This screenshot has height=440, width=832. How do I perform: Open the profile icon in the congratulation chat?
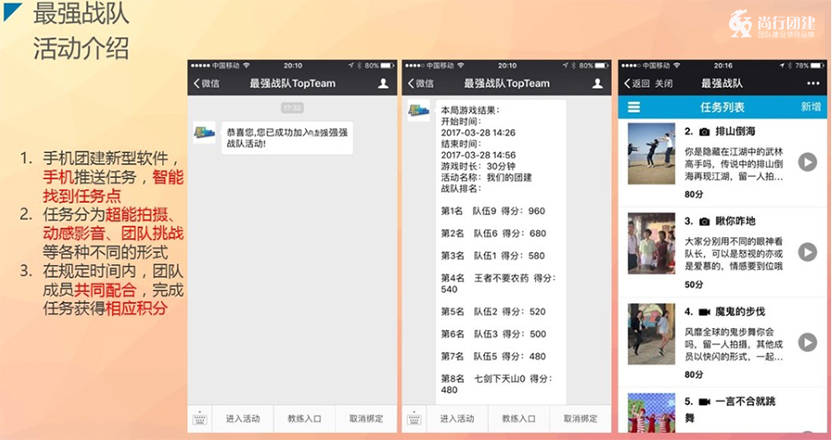[x=383, y=84]
